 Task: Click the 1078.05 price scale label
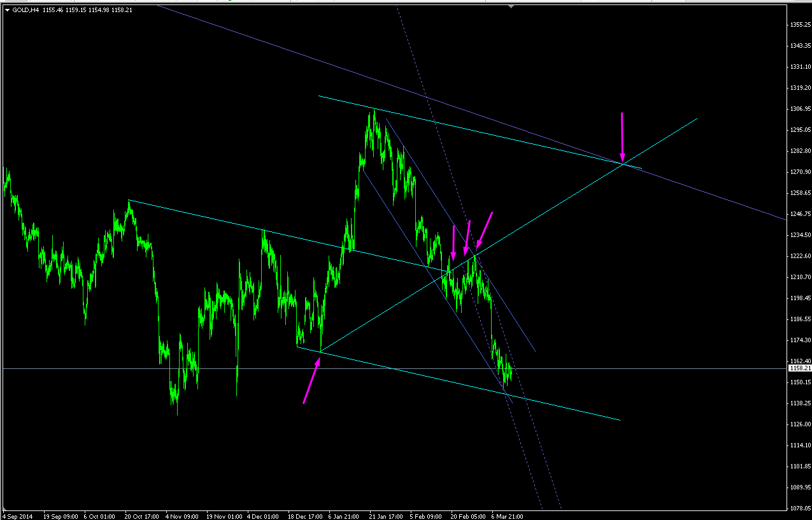[x=800, y=508]
